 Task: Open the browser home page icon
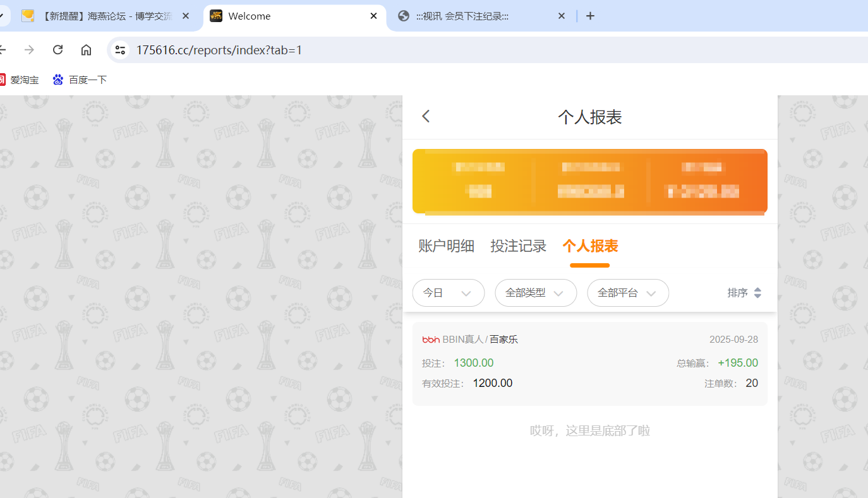[x=86, y=49]
